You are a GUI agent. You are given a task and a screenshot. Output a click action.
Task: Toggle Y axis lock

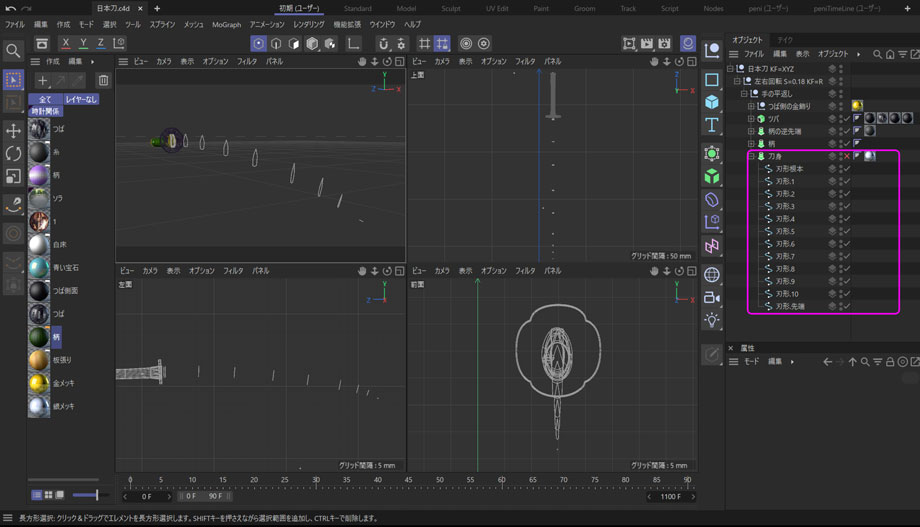[83, 44]
